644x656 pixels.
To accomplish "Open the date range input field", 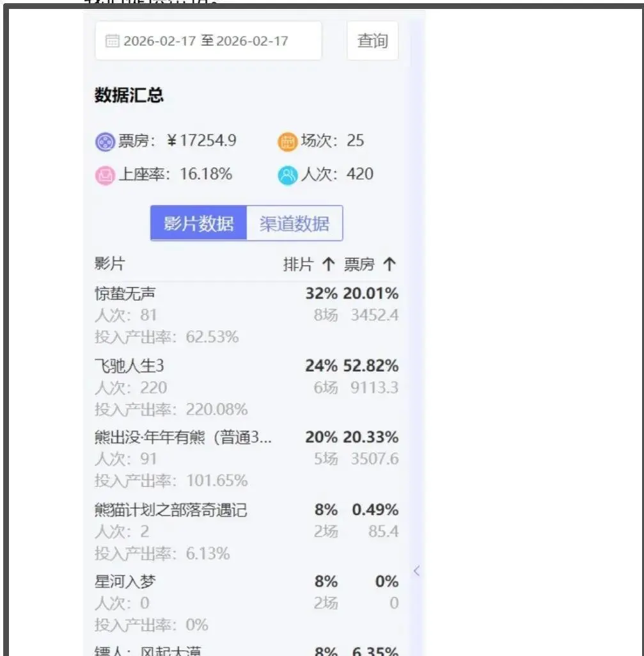I will tap(208, 41).
